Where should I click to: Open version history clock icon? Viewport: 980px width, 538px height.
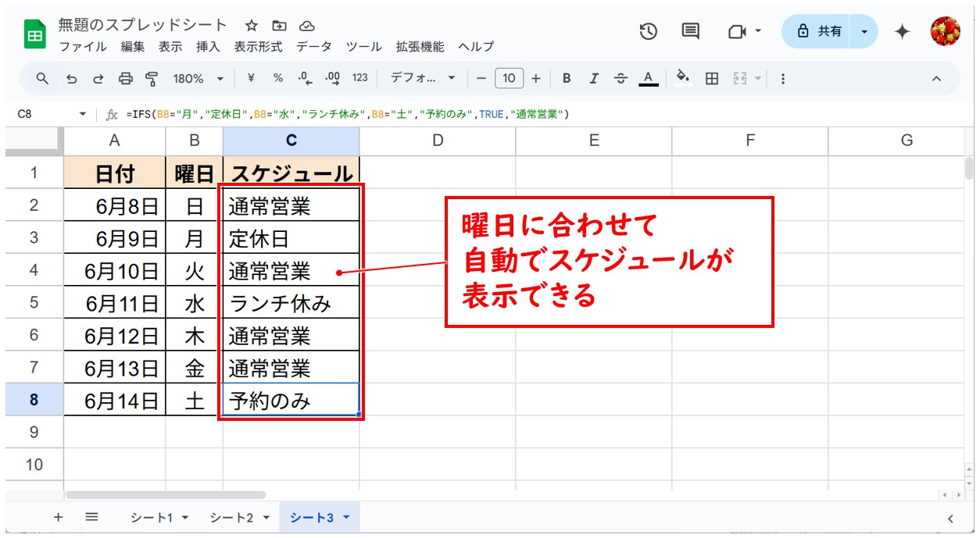[648, 31]
